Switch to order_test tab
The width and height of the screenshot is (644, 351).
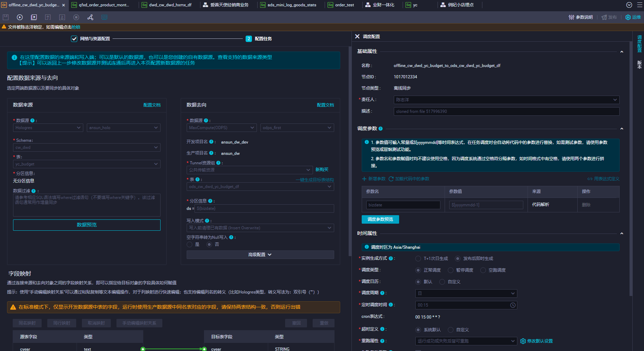click(344, 5)
